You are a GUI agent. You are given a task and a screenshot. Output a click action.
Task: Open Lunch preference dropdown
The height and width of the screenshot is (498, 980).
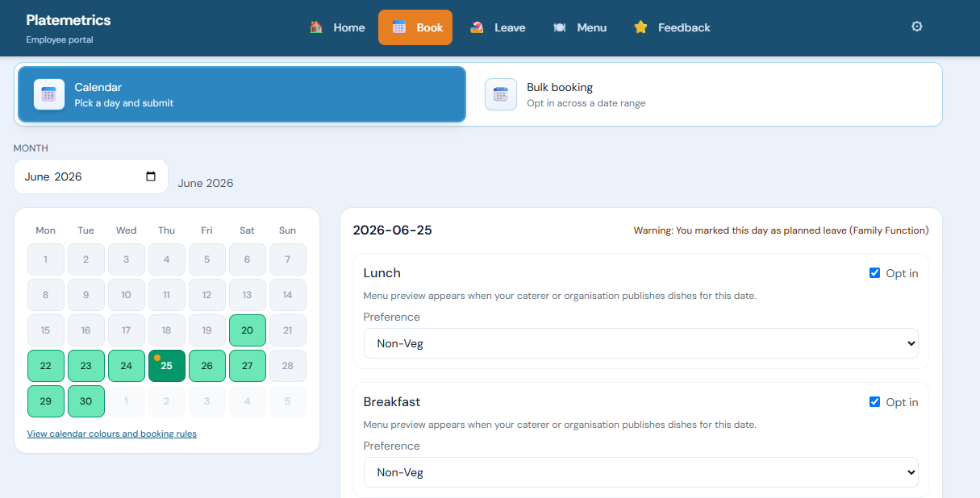pyautogui.click(x=641, y=343)
